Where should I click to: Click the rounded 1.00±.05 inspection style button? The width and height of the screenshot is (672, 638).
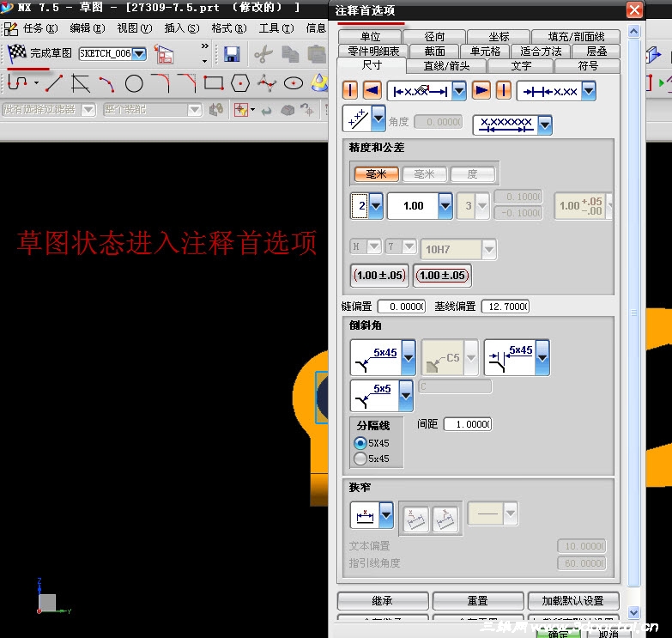[x=442, y=276]
